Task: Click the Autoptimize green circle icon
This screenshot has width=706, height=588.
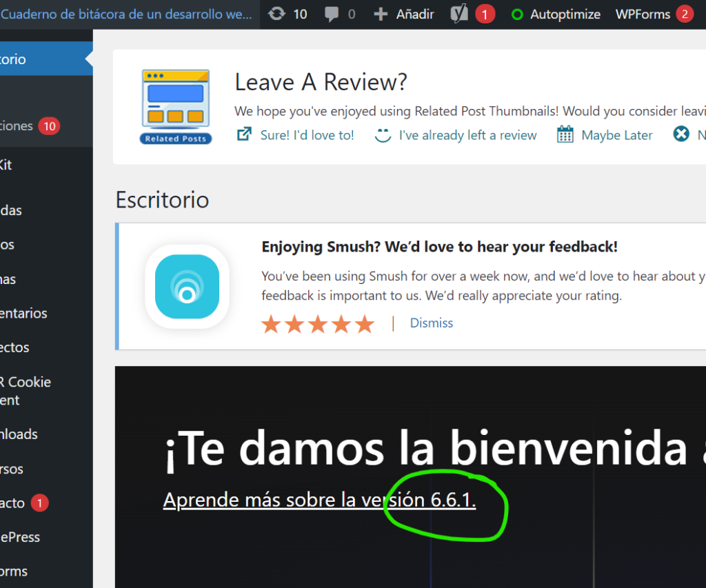Action: point(517,14)
